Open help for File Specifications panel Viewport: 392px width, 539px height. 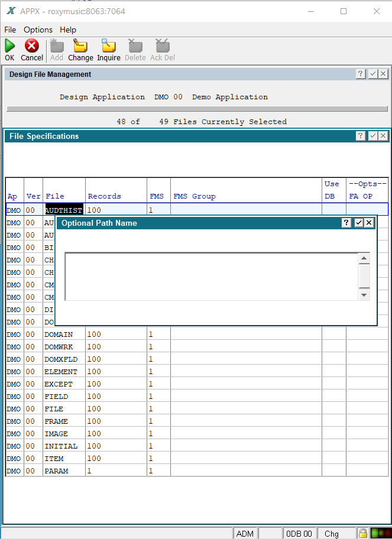click(x=360, y=136)
